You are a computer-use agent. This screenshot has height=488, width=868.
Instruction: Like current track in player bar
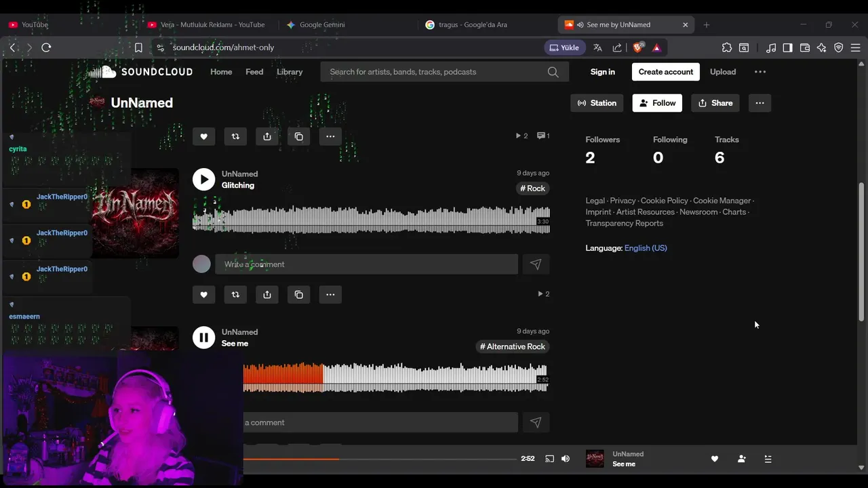[714, 459]
